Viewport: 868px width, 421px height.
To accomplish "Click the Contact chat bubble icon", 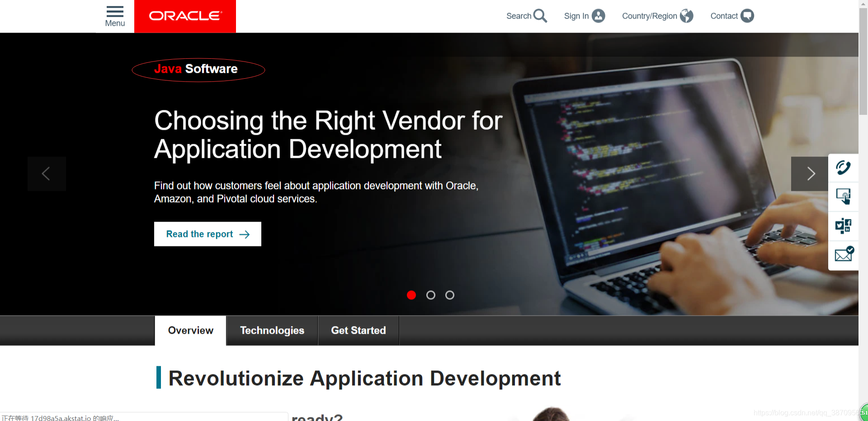I will (x=747, y=16).
